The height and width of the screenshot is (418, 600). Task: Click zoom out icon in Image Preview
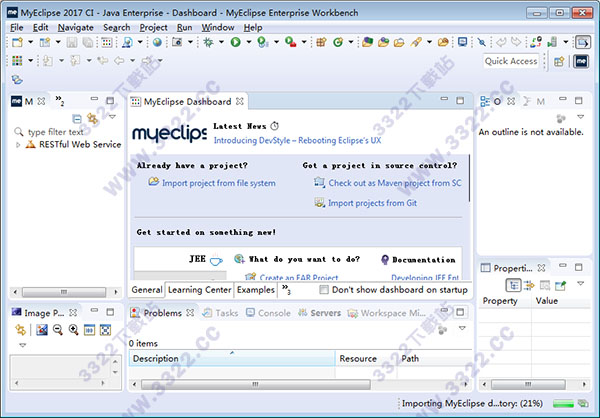(x=58, y=330)
